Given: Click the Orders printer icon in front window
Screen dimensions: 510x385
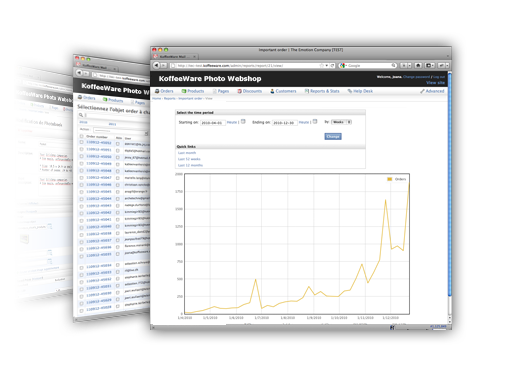Looking at the screenshot, I should [x=157, y=91].
